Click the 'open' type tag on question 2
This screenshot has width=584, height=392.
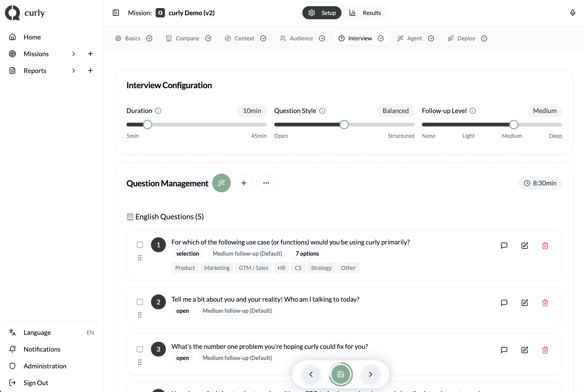tap(183, 311)
